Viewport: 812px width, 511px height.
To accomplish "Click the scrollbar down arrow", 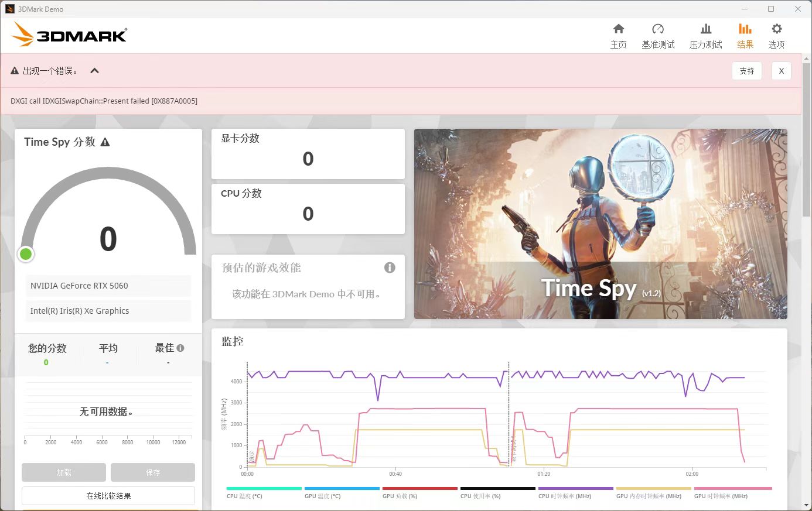I will point(807,505).
